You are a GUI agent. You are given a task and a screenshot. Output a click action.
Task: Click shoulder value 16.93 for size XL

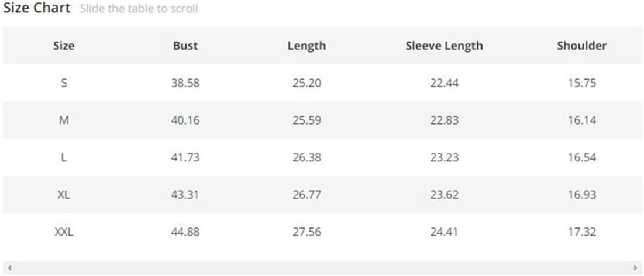click(581, 195)
